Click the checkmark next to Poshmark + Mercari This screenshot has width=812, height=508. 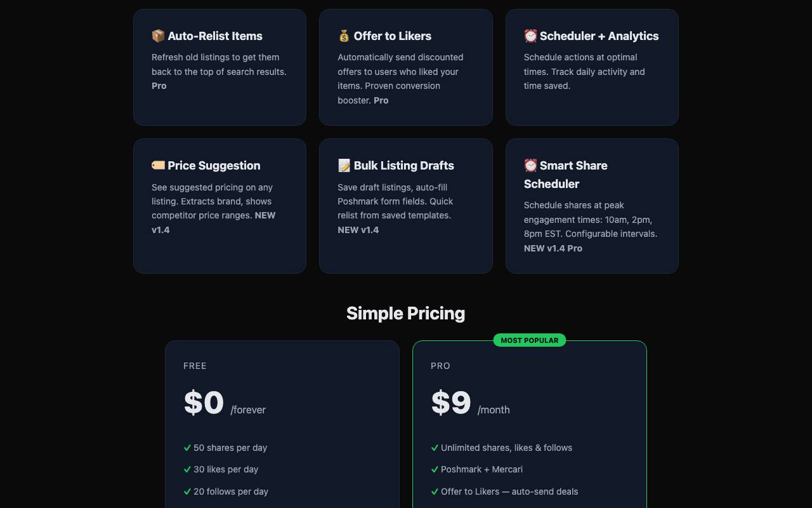(x=435, y=469)
